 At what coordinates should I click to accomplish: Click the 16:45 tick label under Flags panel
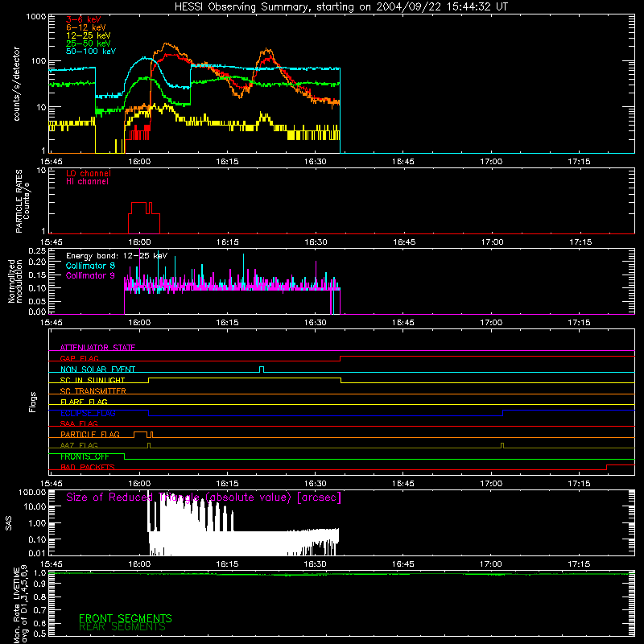403,484
